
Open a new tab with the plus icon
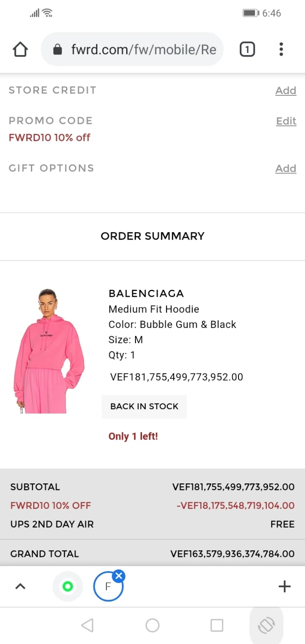(284, 586)
